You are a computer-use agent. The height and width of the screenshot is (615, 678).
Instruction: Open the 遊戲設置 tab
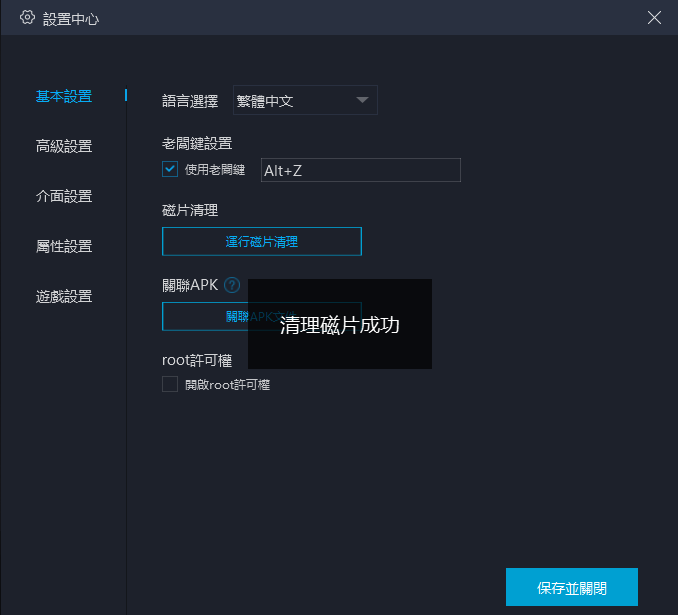64,297
